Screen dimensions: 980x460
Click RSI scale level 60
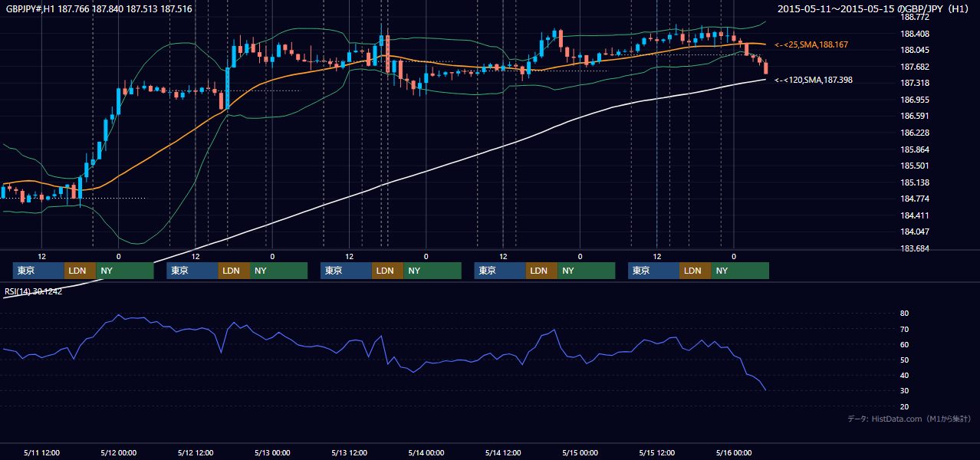pyautogui.click(x=904, y=344)
